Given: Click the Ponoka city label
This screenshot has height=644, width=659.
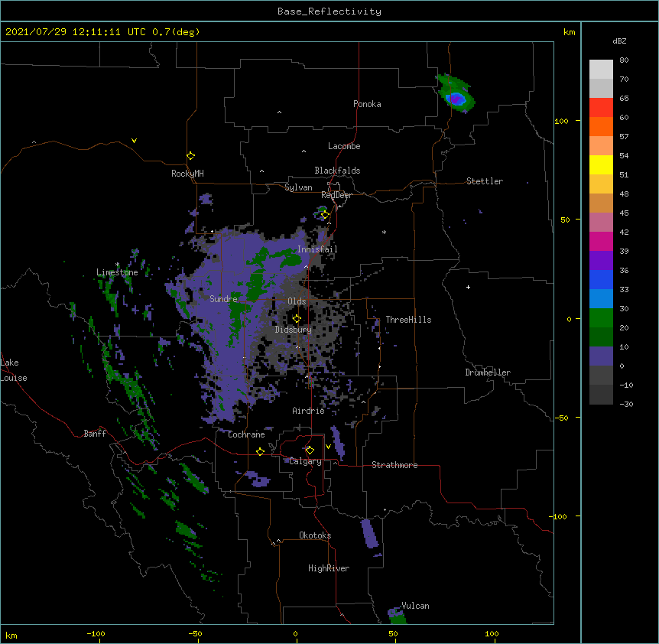Looking at the screenshot, I should (367, 104).
